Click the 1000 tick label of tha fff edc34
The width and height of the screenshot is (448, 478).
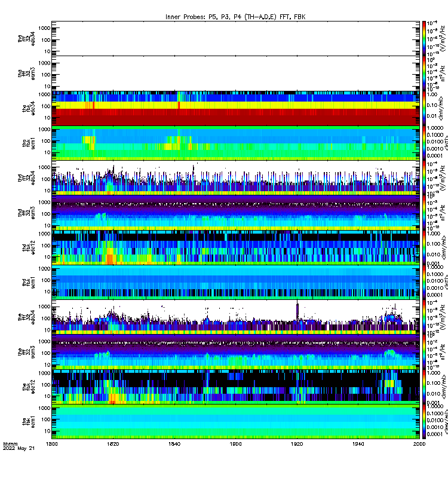[x=44, y=28]
